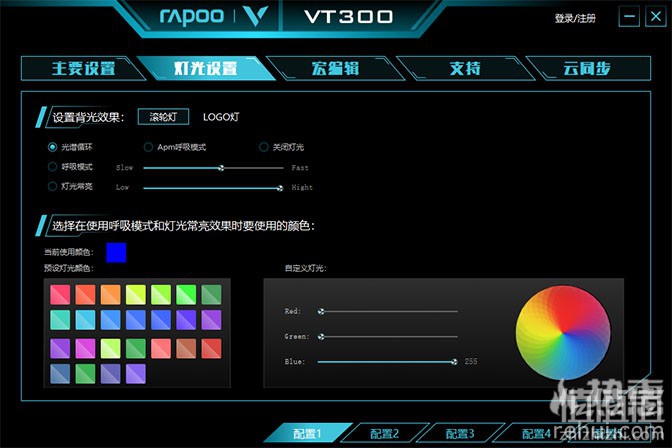Choose the third swatch in the second row
Image resolution: width=672 pixels, height=448 pixels.
click(x=111, y=320)
